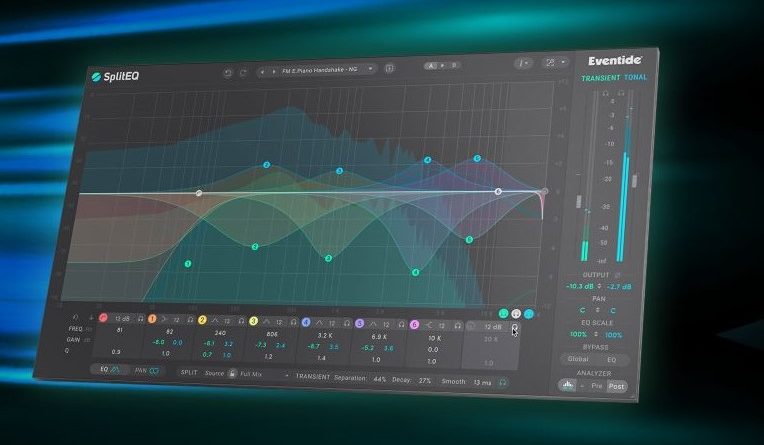Toggle the output link icon next to OUTPUT
The height and width of the screenshot is (445, 764).
point(617,275)
